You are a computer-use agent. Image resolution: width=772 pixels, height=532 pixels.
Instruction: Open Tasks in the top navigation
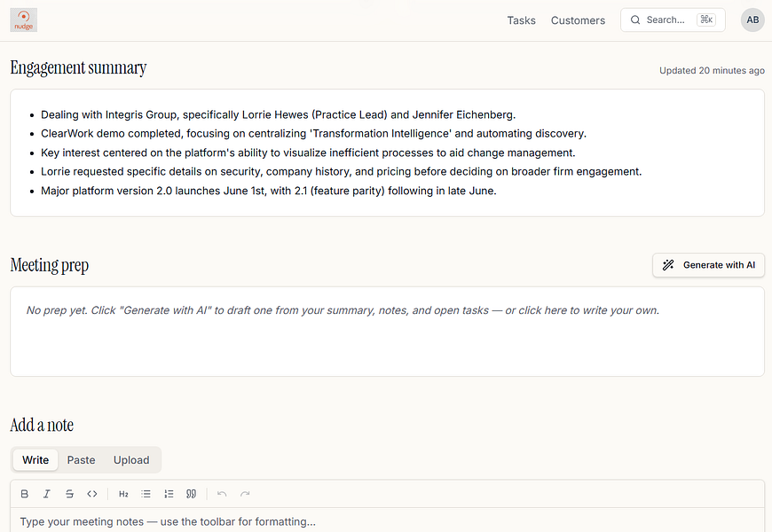tap(522, 20)
